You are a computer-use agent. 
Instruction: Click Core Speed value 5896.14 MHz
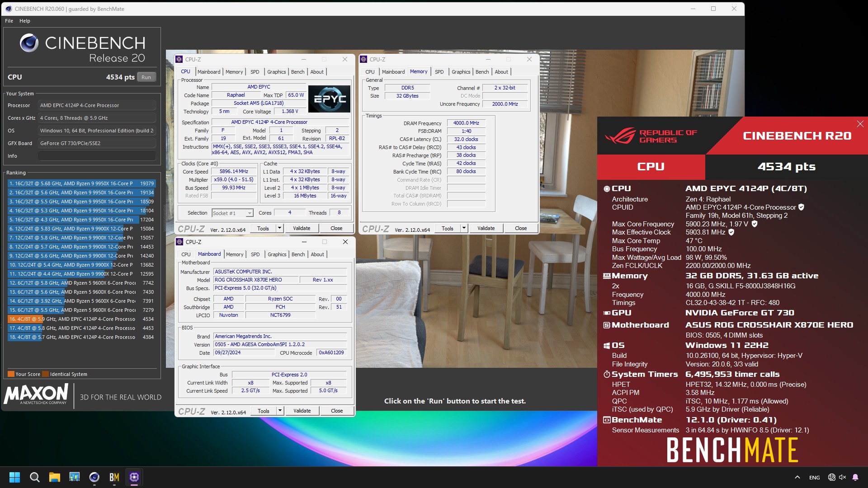click(234, 172)
